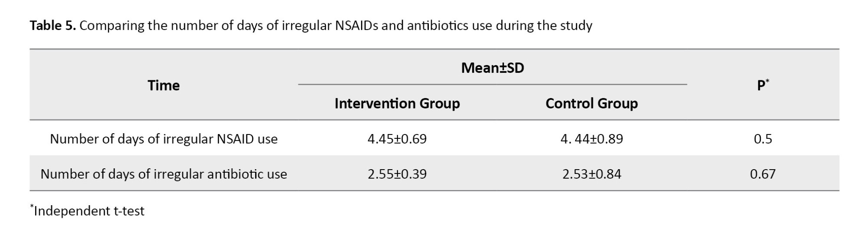Click the asterisk before "Independent t-test"
Image resolution: width=868 pixels, height=239 pixels.
(x=32, y=207)
